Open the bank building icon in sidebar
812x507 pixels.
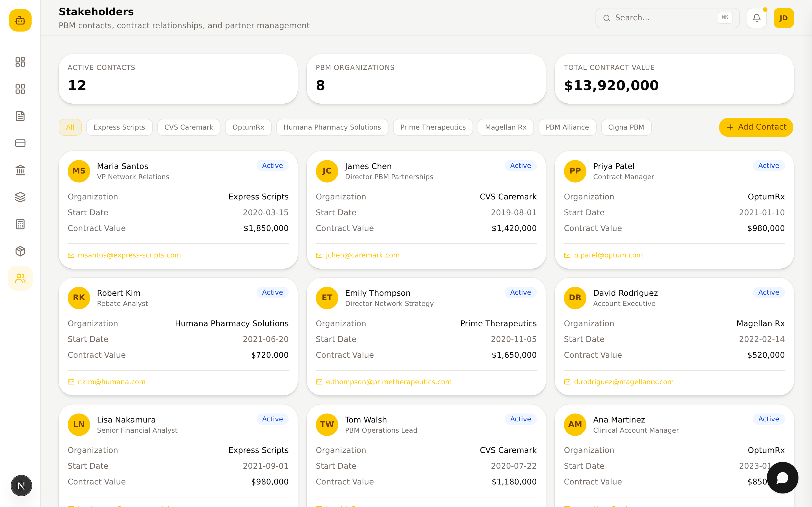(x=20, y=170)
